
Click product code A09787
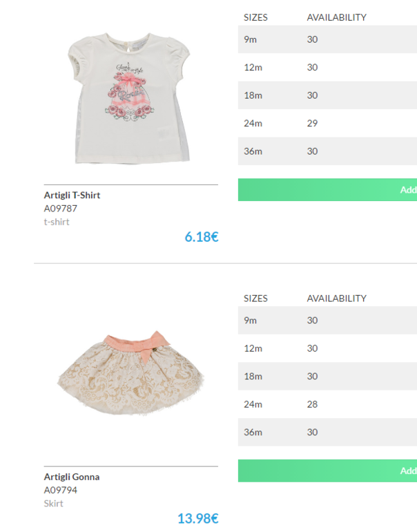tap(60, 209)
